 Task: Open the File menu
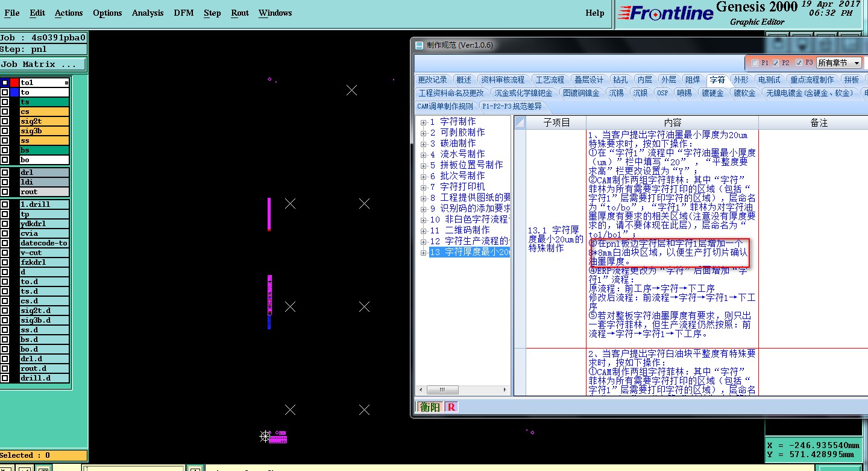coord(11,13)
